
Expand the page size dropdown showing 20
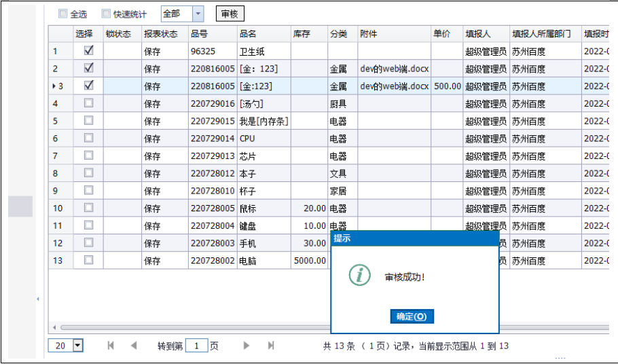click(77, 346)
